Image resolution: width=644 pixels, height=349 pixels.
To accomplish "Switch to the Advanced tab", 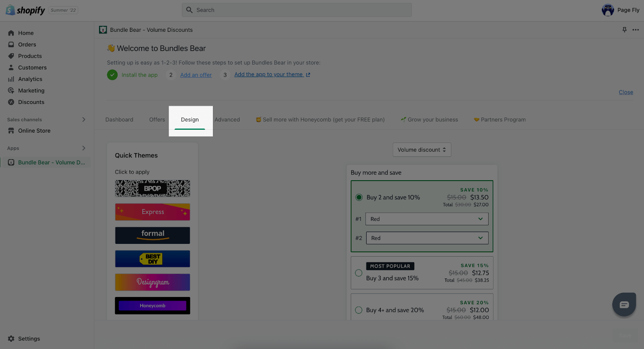I will [227, 120].
